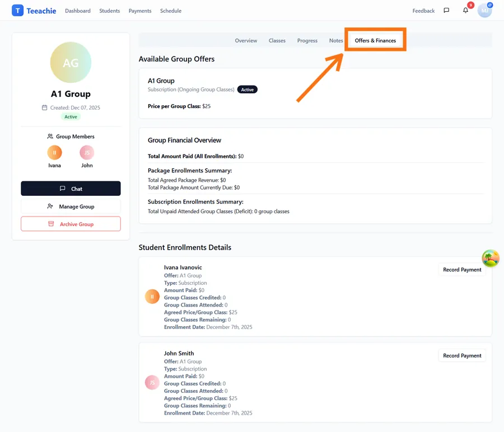This screenshot has height=432, width=504.
Task: Record Payment for Ivana Ivanovic
Action: pos(462,270)
